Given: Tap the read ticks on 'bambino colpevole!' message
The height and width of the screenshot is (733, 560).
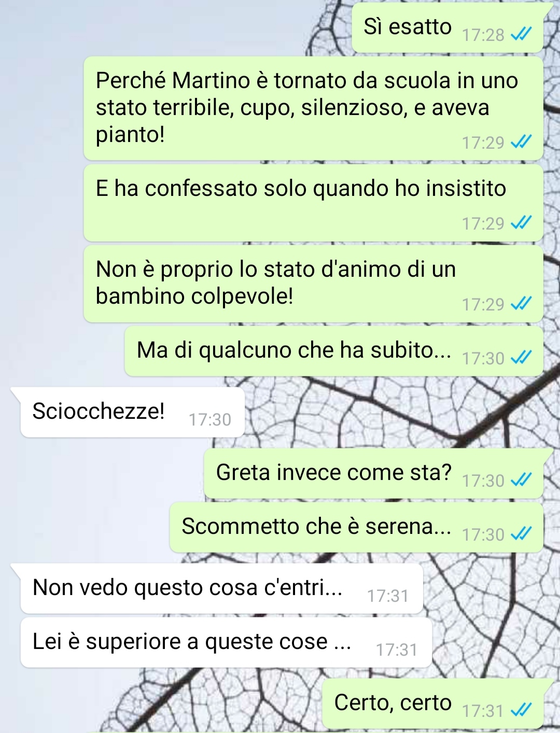Looking at the screenshot, I should 521,303.
